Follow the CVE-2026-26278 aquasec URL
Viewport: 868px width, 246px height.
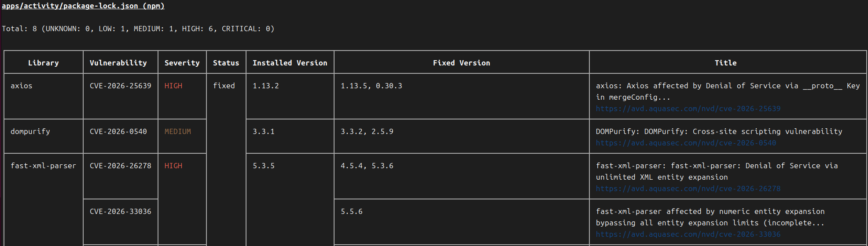[x=688, y=188]
